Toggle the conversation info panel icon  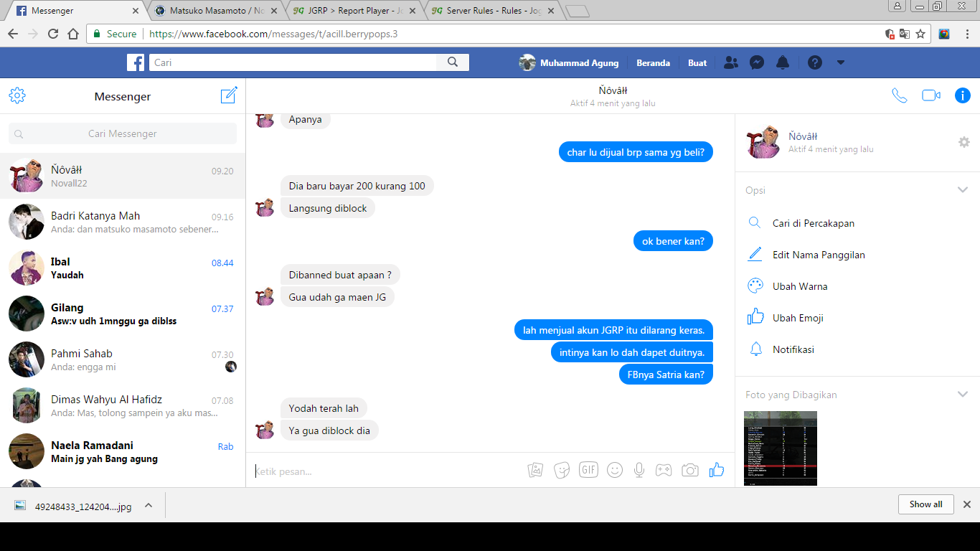(x=963, y=95)
